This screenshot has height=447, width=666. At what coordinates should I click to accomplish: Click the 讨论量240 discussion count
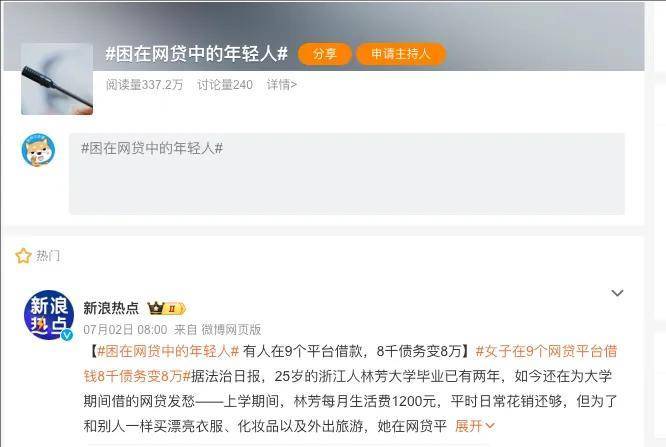(225, 85)
